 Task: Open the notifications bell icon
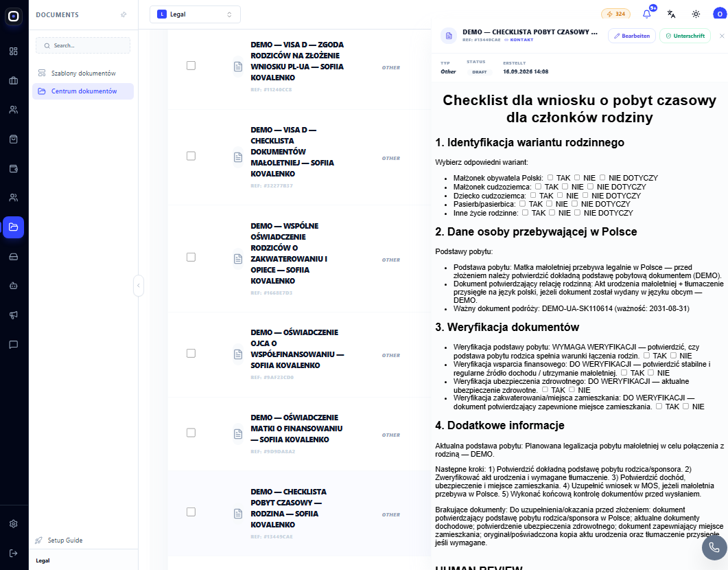tap(647, 14)
